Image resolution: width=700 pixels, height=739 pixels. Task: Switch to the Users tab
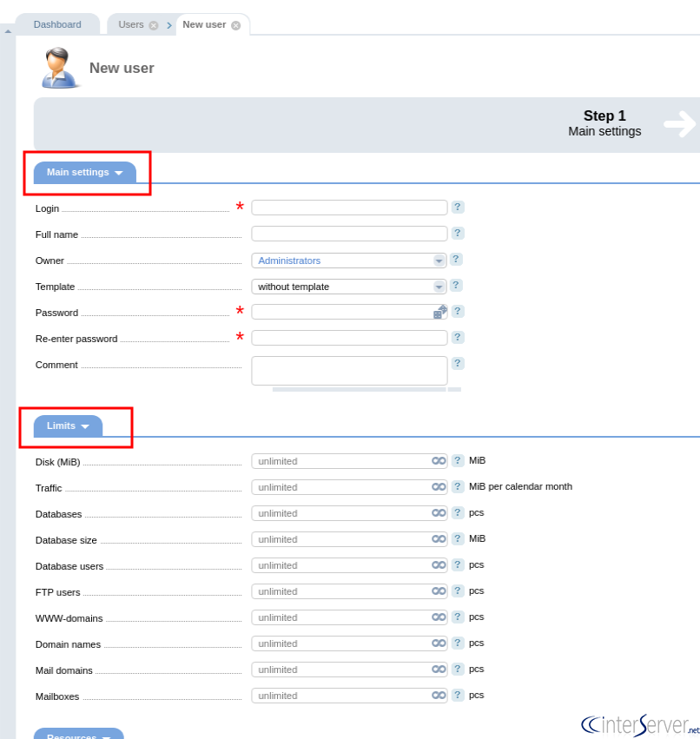pos(131,24)
